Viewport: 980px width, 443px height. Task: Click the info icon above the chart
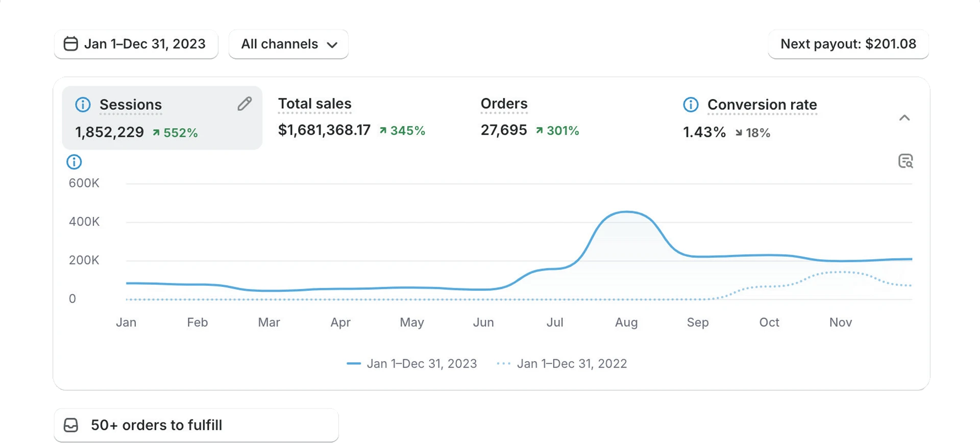pyautogui.click(x=74, y=162)
